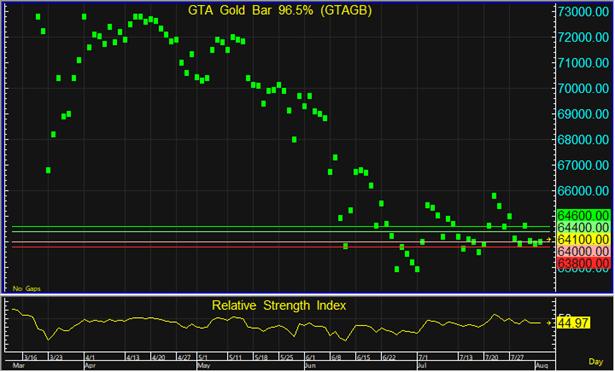Select the red 63800.00 price label

point(583,263)
